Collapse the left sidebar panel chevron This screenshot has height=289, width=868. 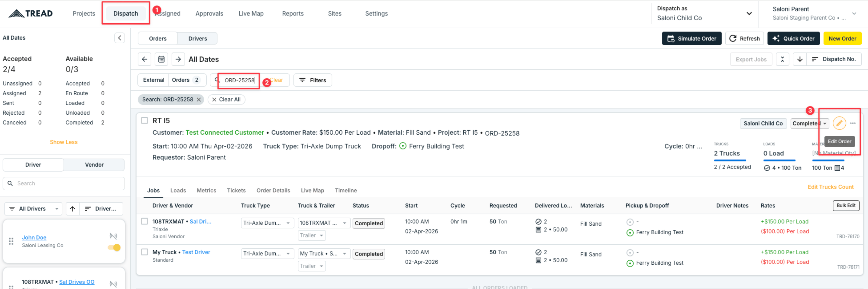coord(120,38)
